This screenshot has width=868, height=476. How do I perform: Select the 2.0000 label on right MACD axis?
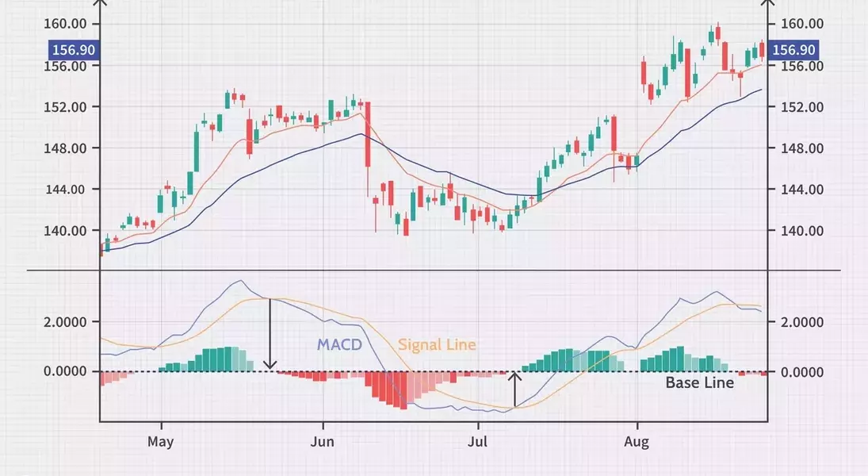coord(802,322)
